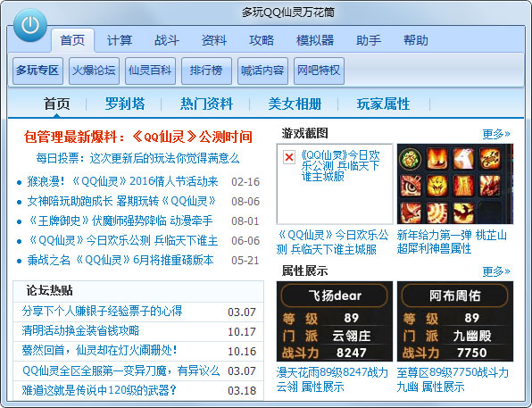Image resolution: width=532 pixels, height=408 pixels.
Task: Open forum post 全区全服第一变异刀魔
Action: point(121,371)
